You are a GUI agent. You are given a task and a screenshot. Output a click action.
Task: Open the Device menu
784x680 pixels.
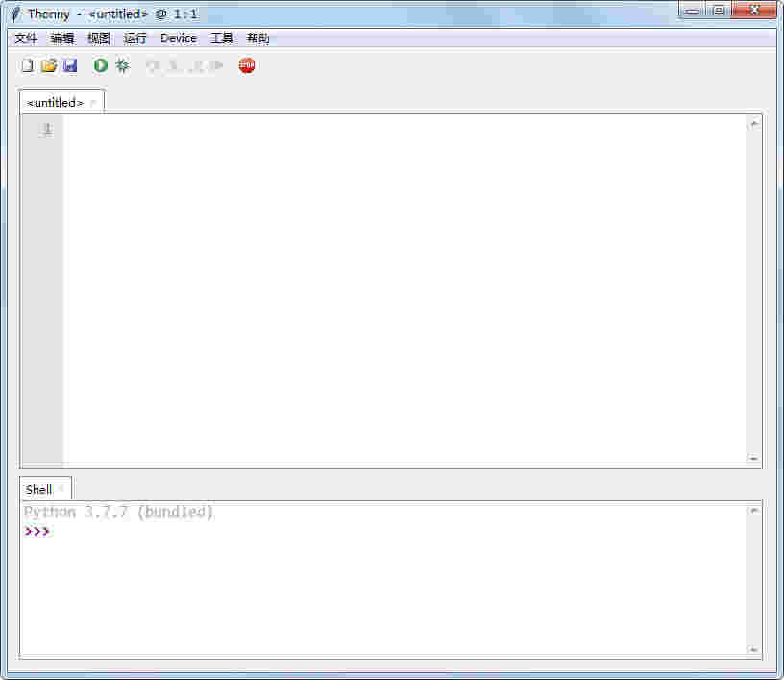pyautogui.click(x=178, y=37)
